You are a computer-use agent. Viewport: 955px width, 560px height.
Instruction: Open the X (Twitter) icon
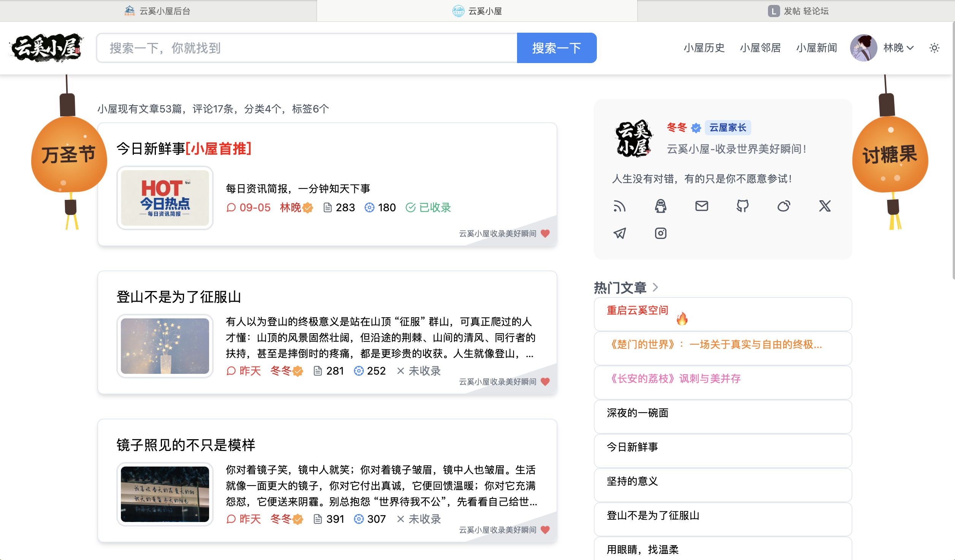(x=825, y=206)
